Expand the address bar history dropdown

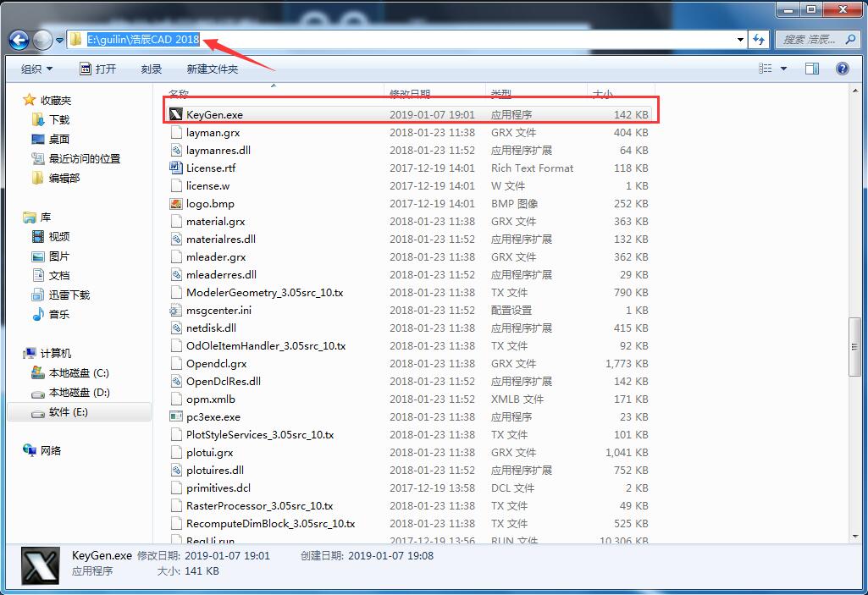coord(740,40)
